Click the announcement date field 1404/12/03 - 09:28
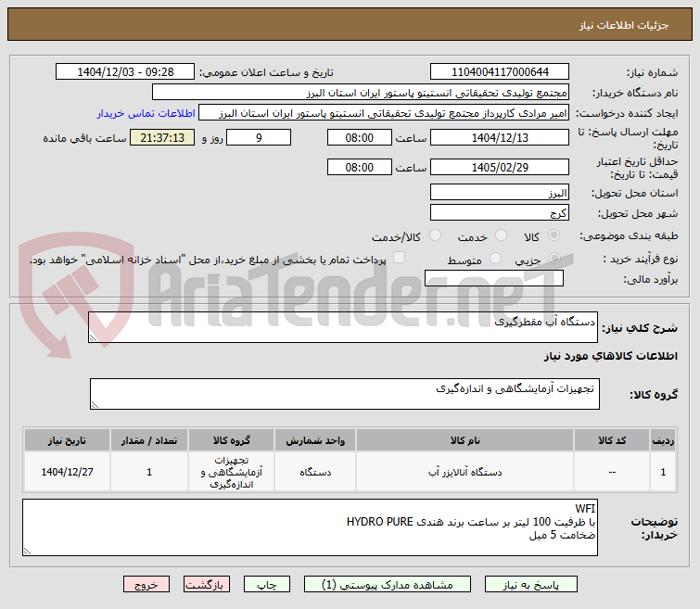This screenshot has height=609, width=700. coord(125,71)
